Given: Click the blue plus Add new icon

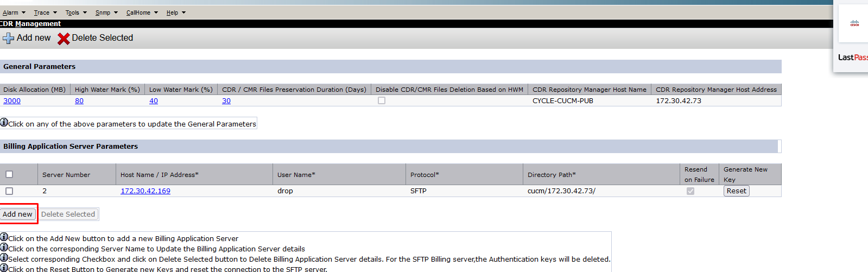Looking at the screenshot, I should point(9,38).
